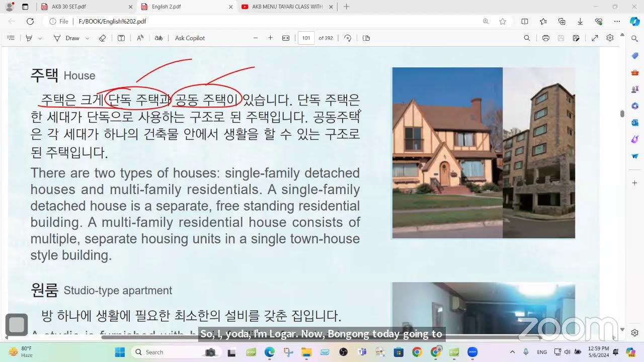Open the highlight color dropdown arrow
The width and height of the screenshot is (644, 362).
point(40,38)
